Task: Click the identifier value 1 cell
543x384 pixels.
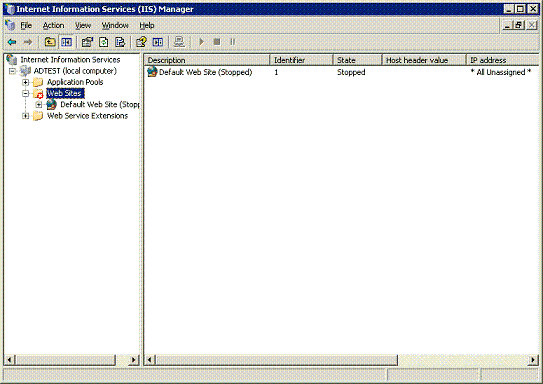Action: point(276,72)
